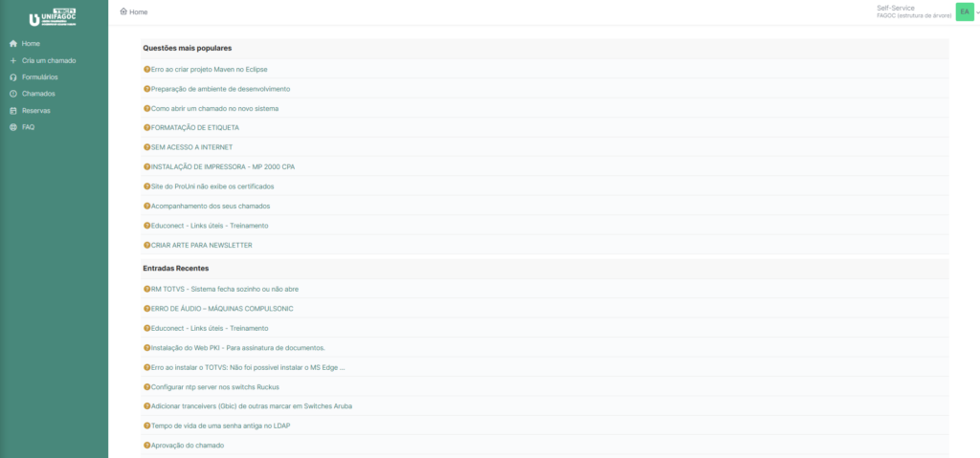Image resolution: width=980 pixels, height=458 pixels.
Task: Click the UNIFAGOC logo in the sidebar
Action: (54, 18)
